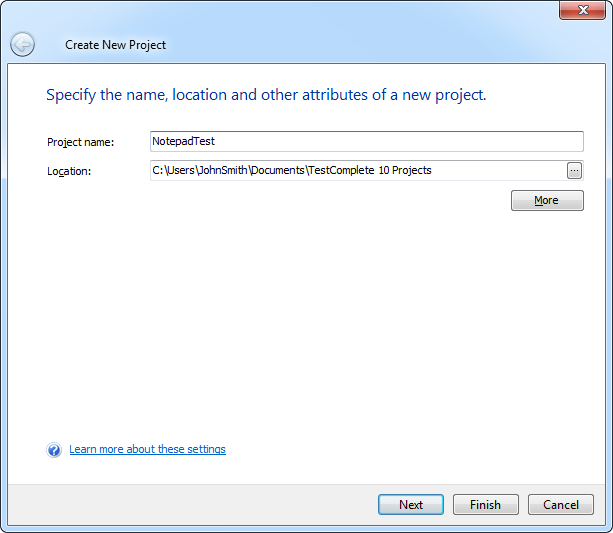Click the Finish button

[486, 504]
